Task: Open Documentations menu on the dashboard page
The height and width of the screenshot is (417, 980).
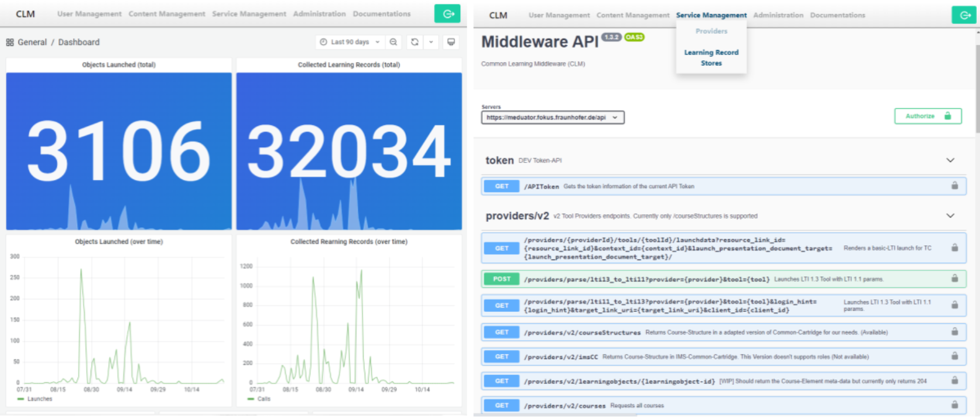Action: [382, 14]
